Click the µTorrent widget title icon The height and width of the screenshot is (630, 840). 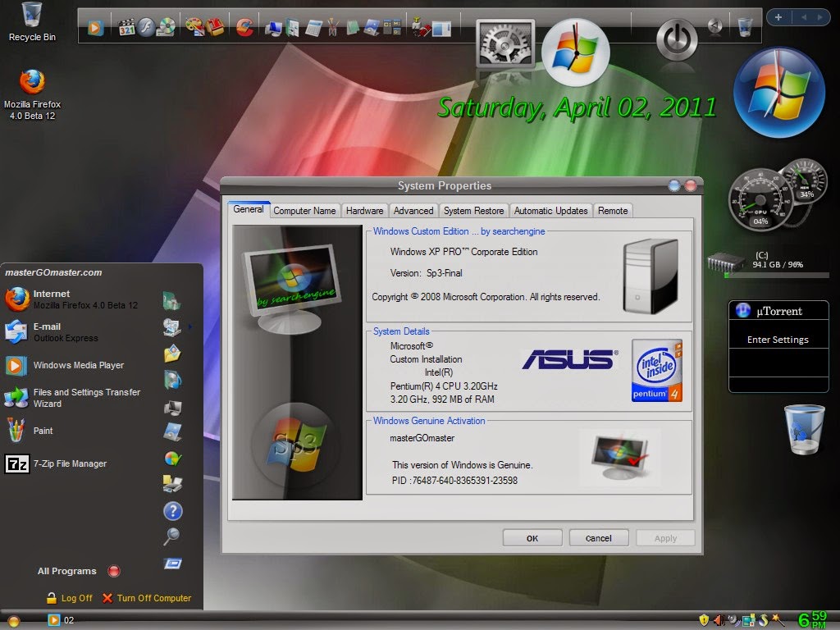pos(743,310)
